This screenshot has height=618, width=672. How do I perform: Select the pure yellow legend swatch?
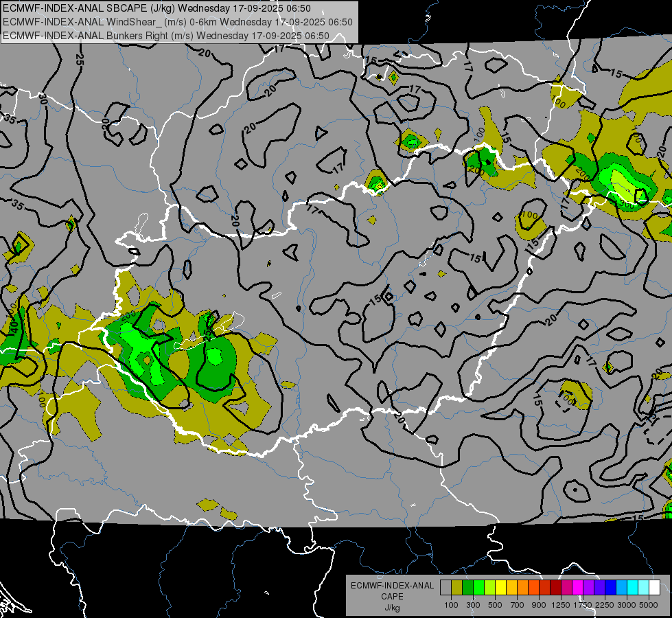[500, 587]
